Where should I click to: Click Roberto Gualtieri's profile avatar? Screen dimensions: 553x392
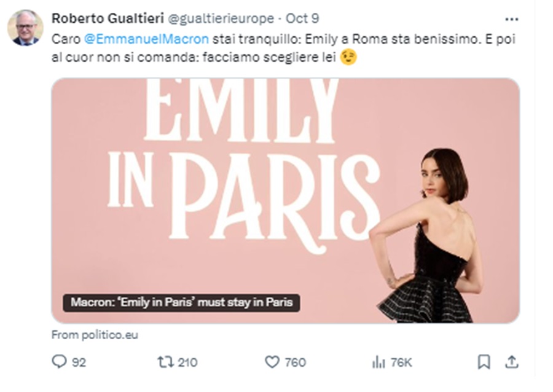tap(26, 28)
